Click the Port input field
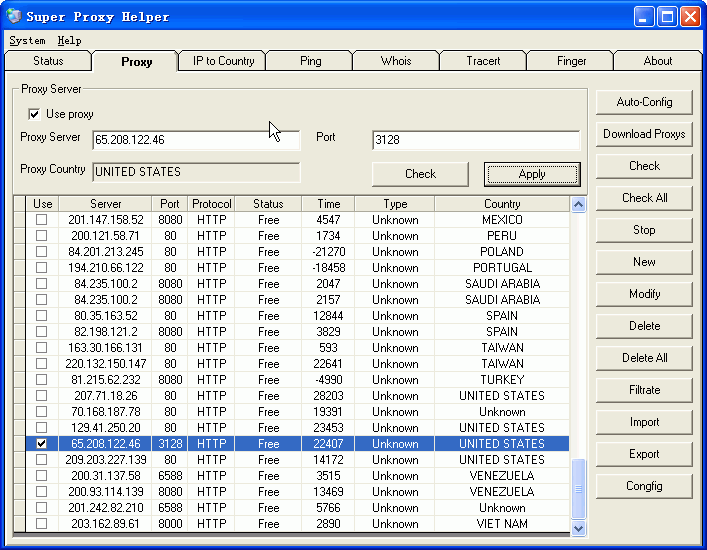Image resolution: width=707 pixels, height=550 pixels. 476,140
